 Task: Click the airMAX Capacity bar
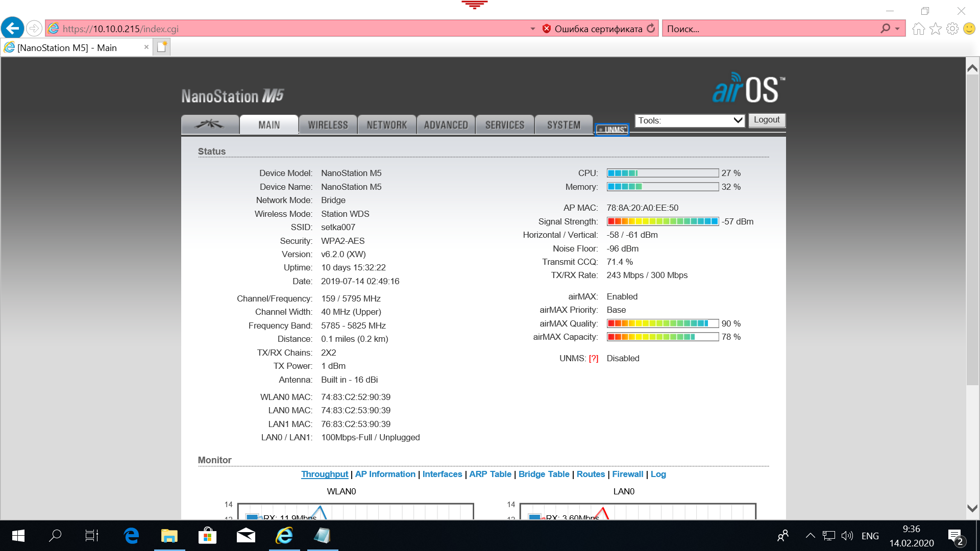coord(663,337)
